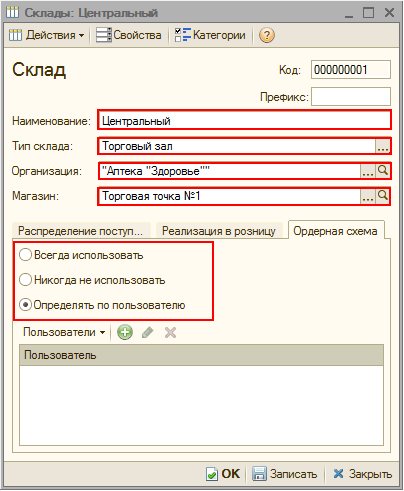
Task: Search Организация with magnifier icon
Action: click(x=383, y=171)
